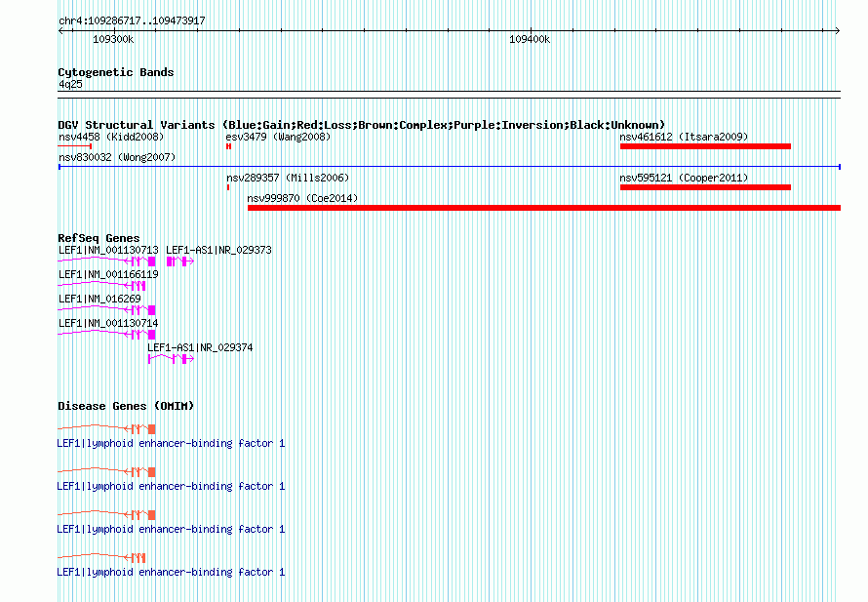The height and width of the screenshot is (602, 868).
Task: Select the nsv595121 red loss bar
Action: [x=705, y=187]
